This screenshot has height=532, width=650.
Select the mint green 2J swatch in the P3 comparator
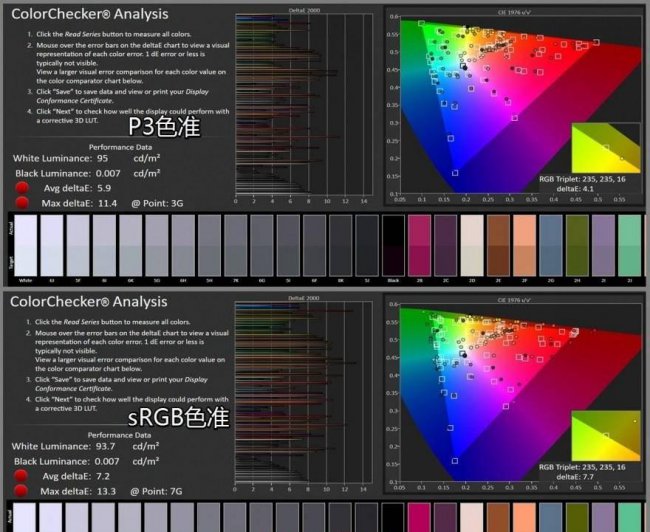click(630, 245)
